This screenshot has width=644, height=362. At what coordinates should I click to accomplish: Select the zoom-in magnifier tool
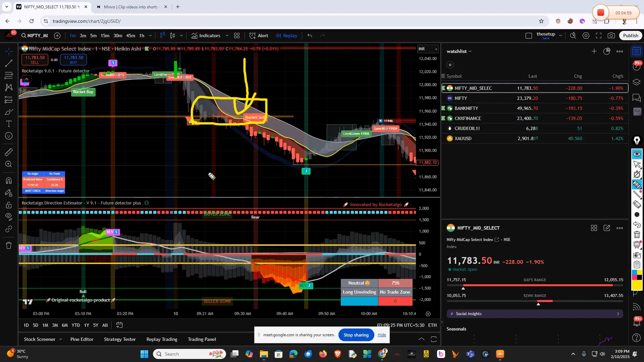click(8, 164)
